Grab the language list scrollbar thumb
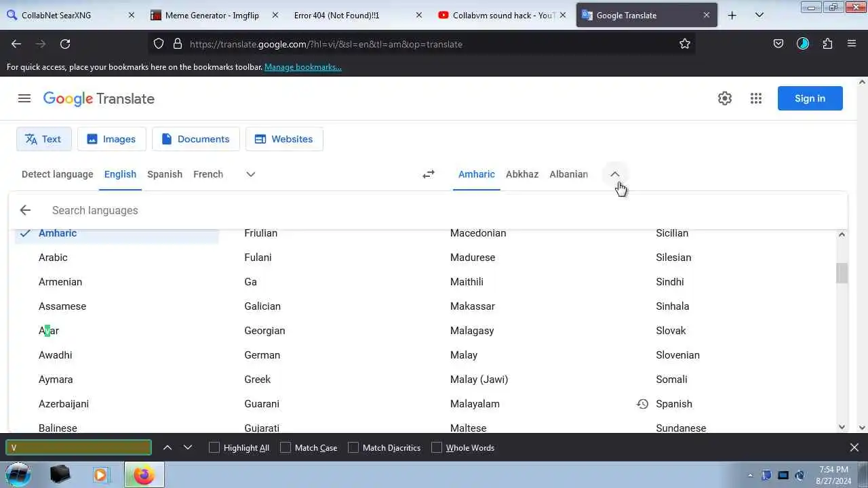 point(842,273)
